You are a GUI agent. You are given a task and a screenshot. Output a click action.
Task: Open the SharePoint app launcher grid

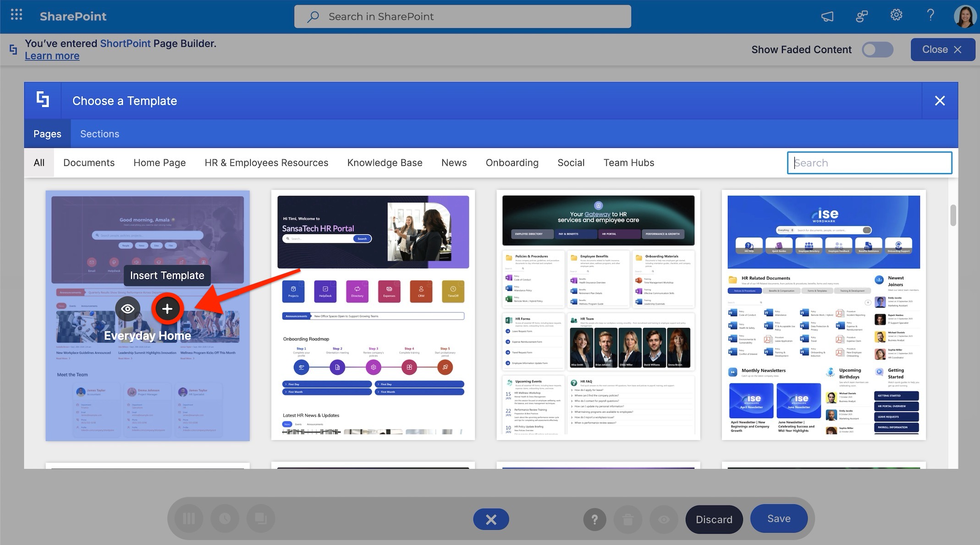[17, 16]
